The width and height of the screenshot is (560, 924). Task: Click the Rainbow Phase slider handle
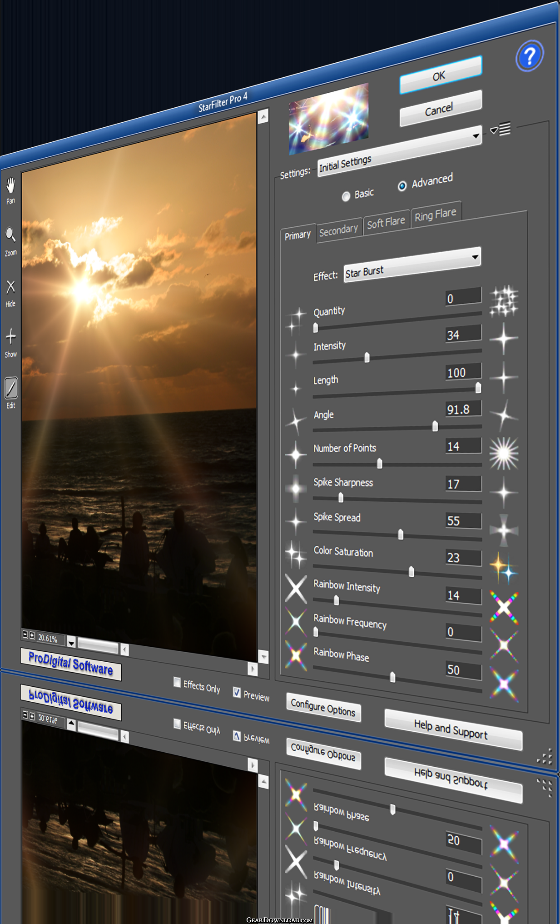click(392, 677)
